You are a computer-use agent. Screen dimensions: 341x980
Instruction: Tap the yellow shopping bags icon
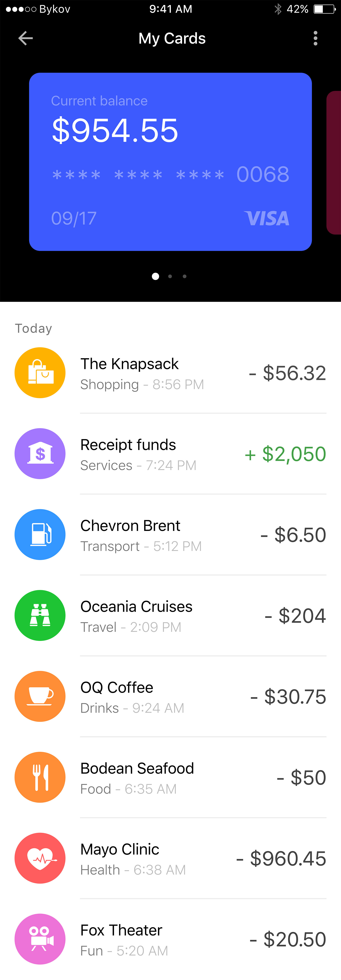[40, 372]
